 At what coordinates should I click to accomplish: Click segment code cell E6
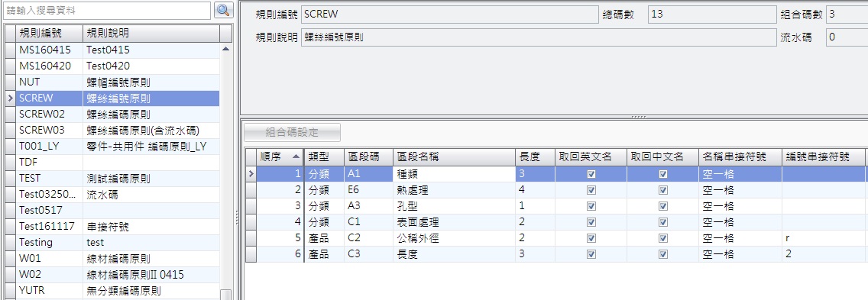point(368,190)
